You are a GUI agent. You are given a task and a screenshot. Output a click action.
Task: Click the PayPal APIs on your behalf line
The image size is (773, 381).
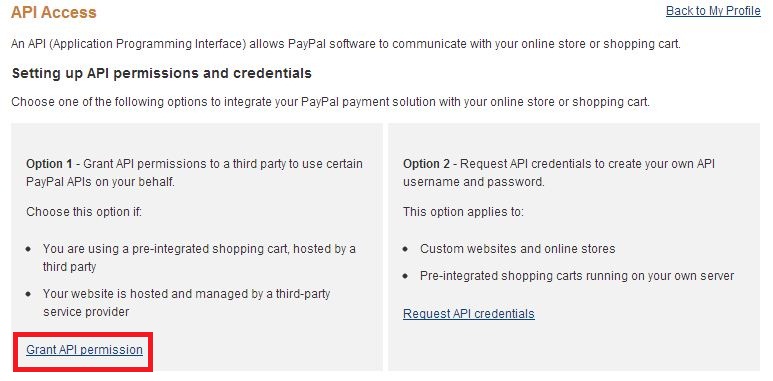pos(100,182)
